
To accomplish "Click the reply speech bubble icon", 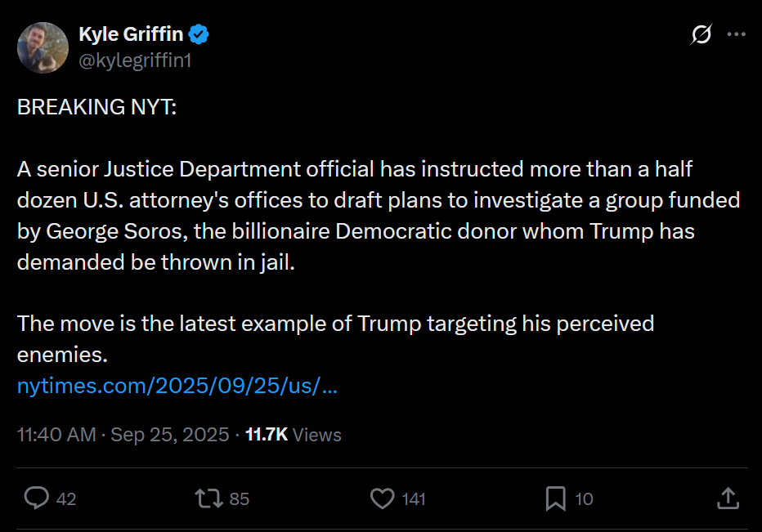I will point(36,498).
